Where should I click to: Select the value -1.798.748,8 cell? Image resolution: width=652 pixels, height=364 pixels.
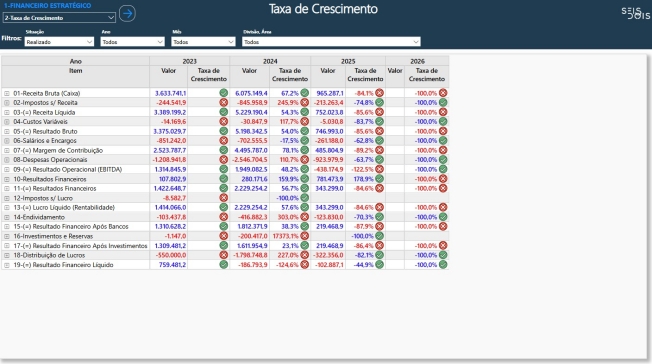250,255
